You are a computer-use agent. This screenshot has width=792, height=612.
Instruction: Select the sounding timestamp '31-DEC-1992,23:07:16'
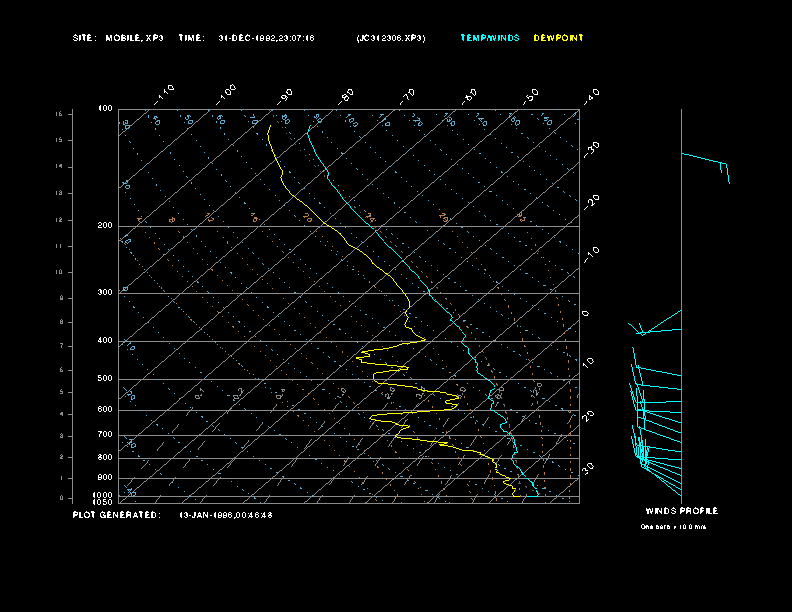(x=266, y=38)
